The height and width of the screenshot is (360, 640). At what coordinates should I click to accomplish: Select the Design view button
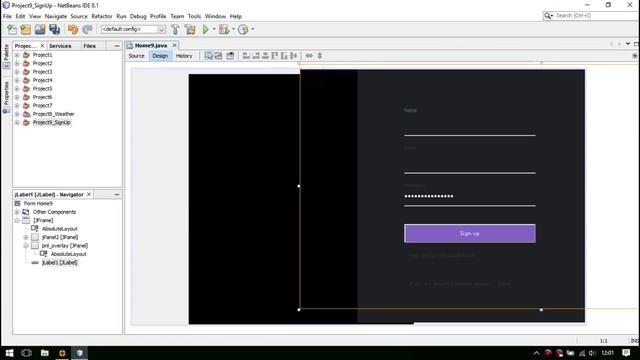coord(160,56)
